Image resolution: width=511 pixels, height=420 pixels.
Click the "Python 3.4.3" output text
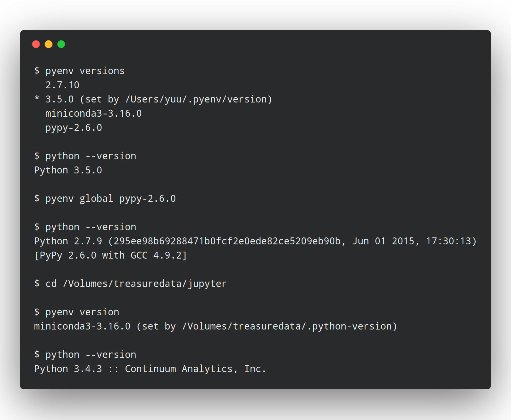[x=68, y=369]
